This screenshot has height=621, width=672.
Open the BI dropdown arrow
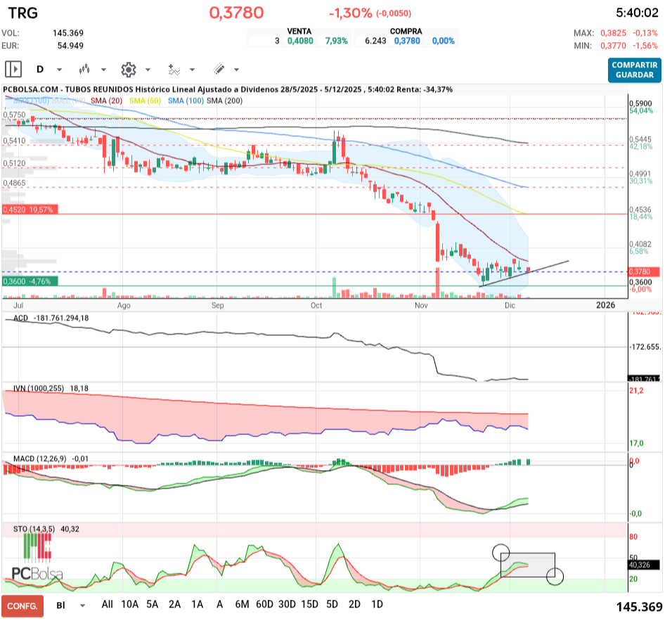click(83, 605)
